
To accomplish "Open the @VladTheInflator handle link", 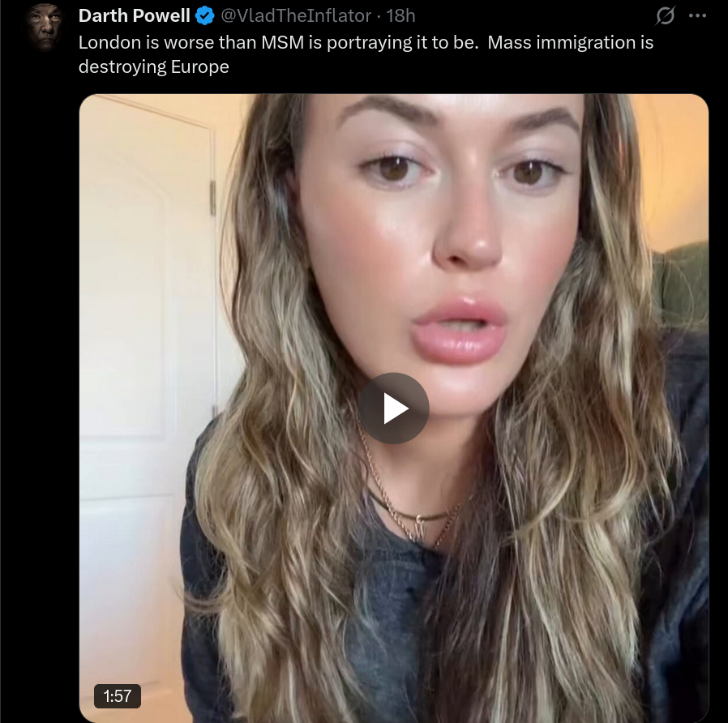I will click(296, 15).
